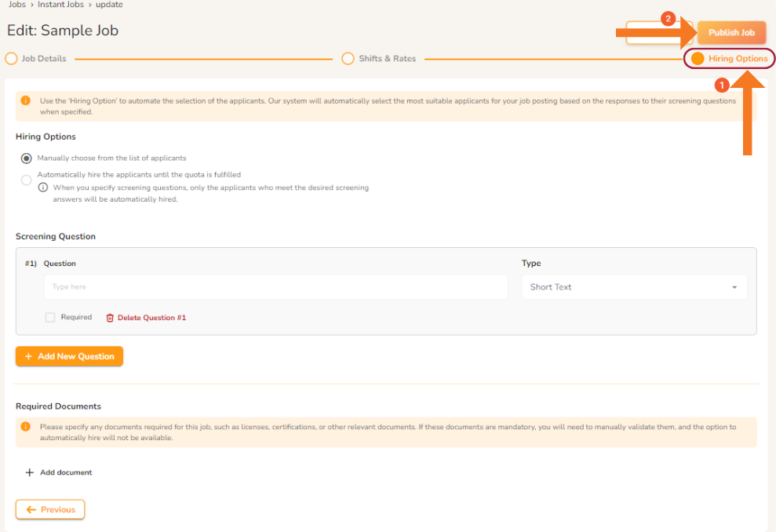776x532 pixels.
Task: Click the Hiring Options step circle
Action: 698,58
